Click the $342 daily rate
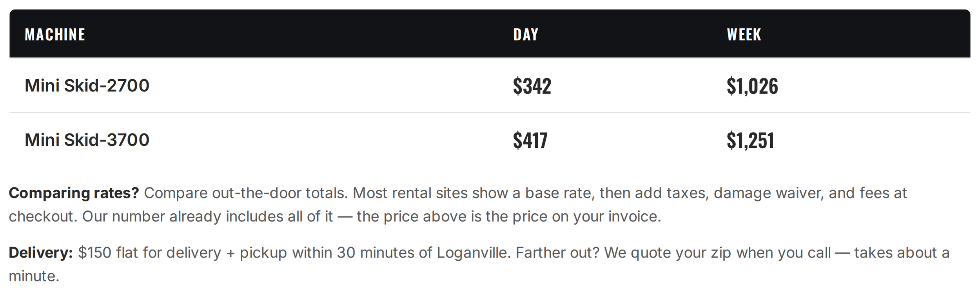The width and height of the screenshot is (980, 296). point(532,86)
